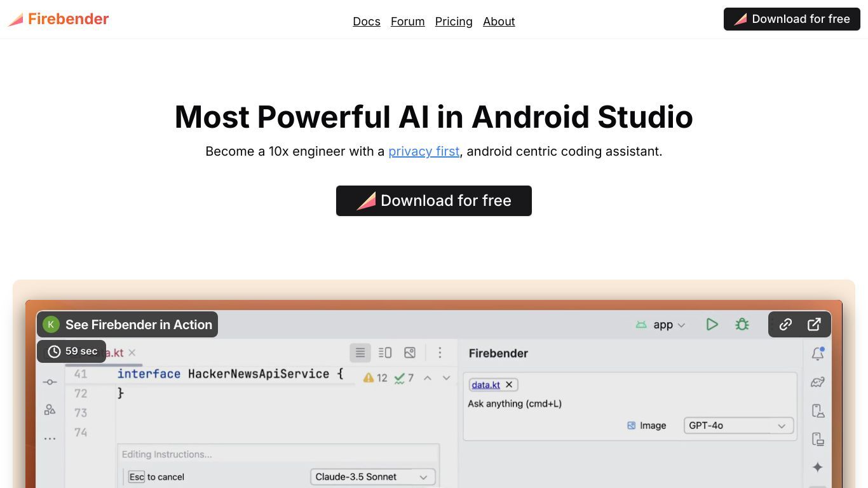The height and width of the screenshot is (488, 868).
Task: Open the Forum link
Action: (407, 21)
